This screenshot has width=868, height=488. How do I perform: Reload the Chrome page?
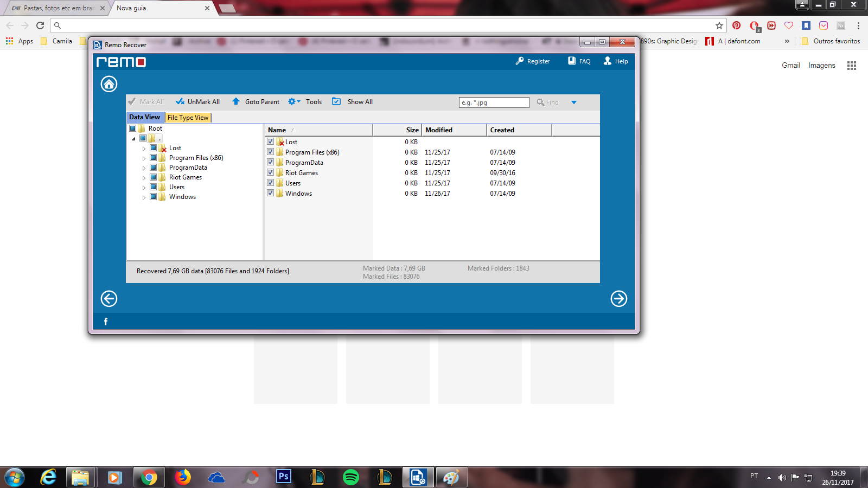40,25
